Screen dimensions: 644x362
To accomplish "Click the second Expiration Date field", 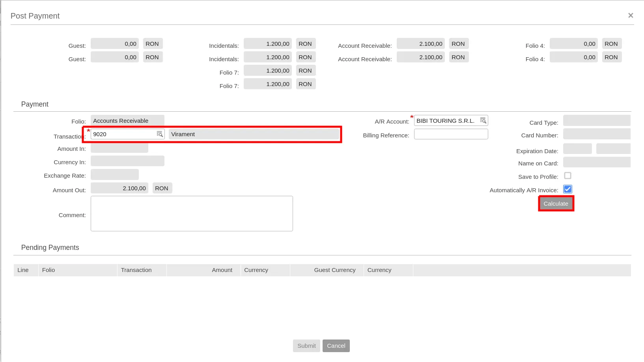I will 613,149.
